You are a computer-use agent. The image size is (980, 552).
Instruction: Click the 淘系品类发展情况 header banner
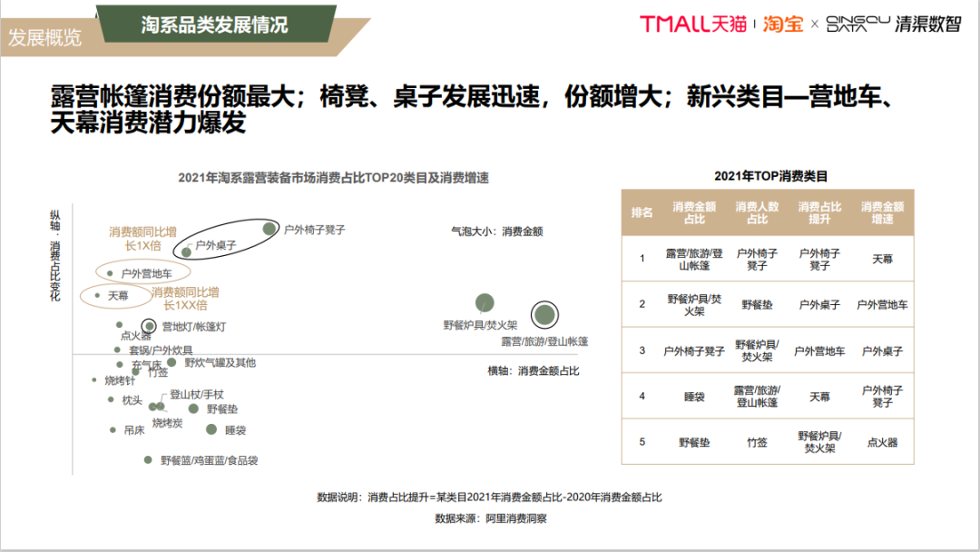click(212, 25)
